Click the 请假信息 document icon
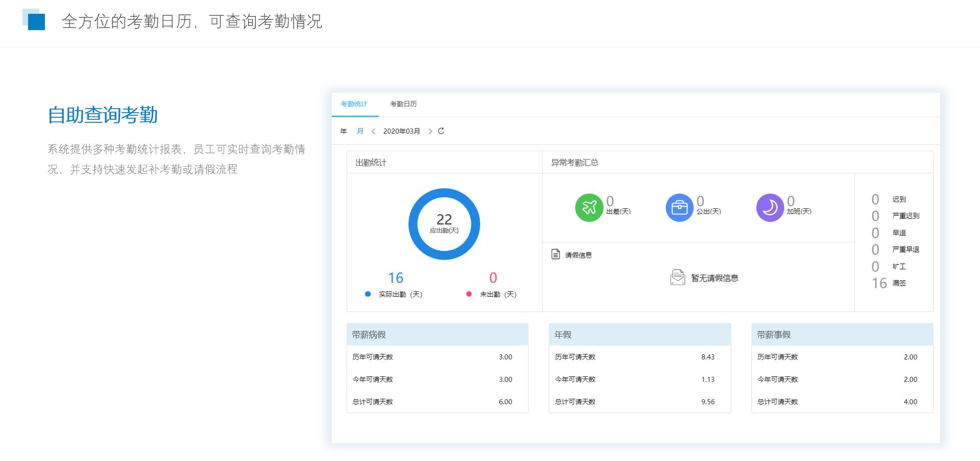Viewport: 980px width, 461px height. coord(556,254)
